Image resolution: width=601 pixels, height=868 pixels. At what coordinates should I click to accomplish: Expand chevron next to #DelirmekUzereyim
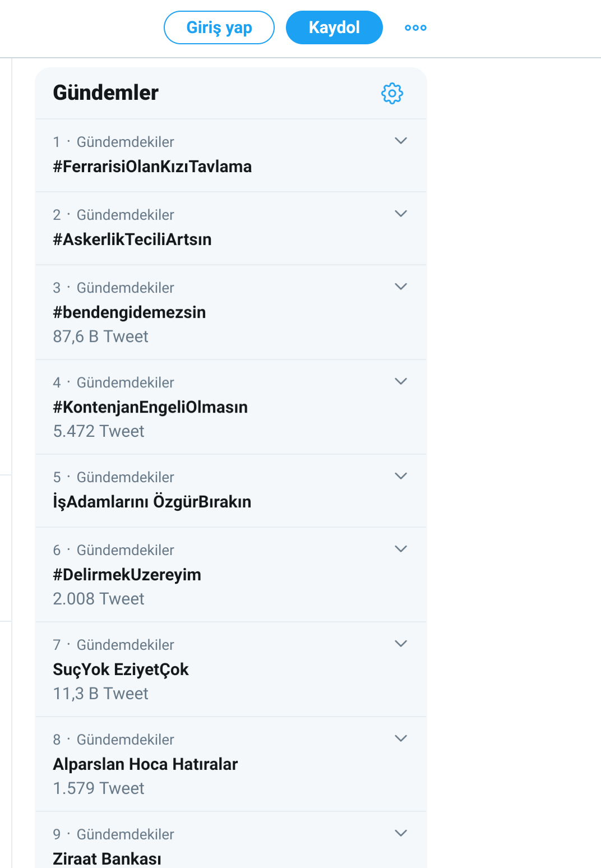(400, 549)
